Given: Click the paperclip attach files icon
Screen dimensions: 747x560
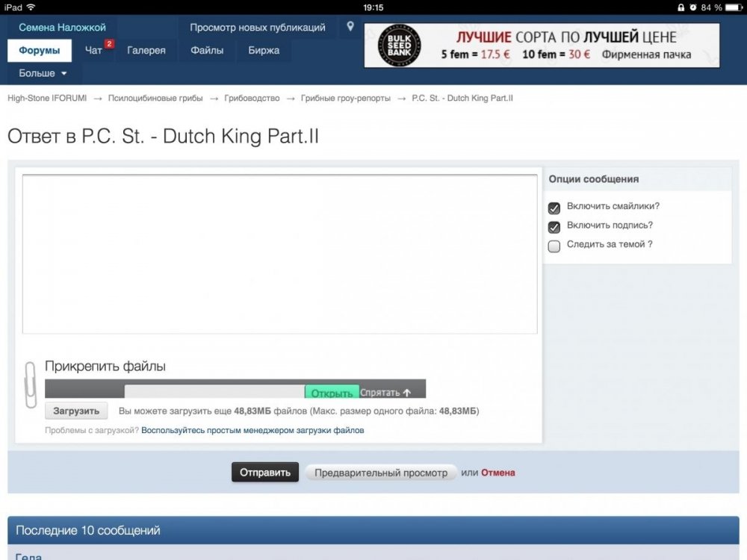Looking at the screenshot, I should (30, 385).
